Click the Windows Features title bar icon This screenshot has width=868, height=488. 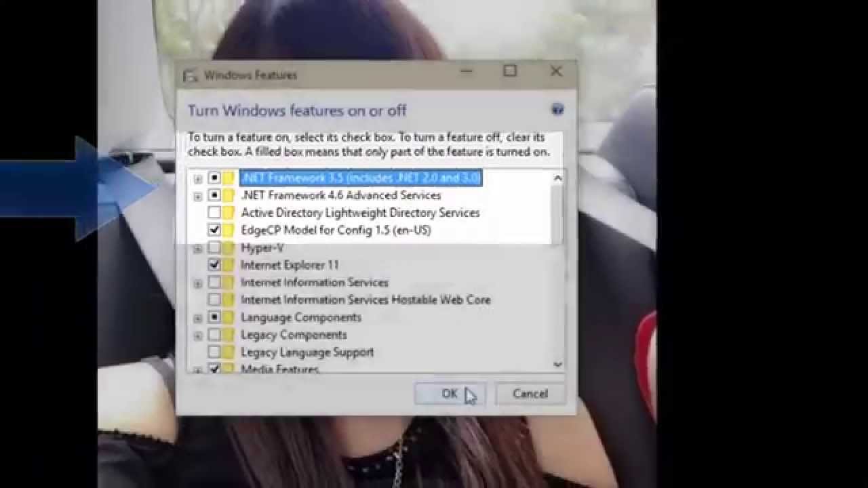pos(192,75)
